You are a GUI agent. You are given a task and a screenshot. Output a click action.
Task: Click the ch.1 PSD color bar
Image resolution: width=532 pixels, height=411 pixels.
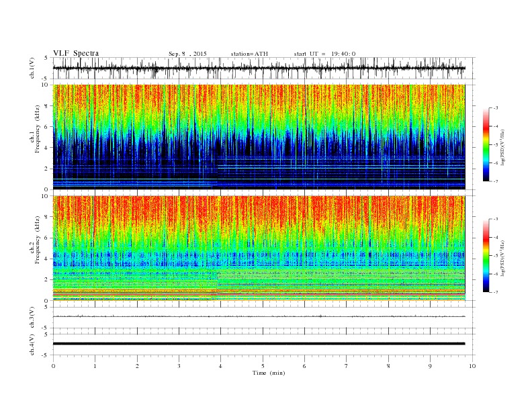point(486,144)
